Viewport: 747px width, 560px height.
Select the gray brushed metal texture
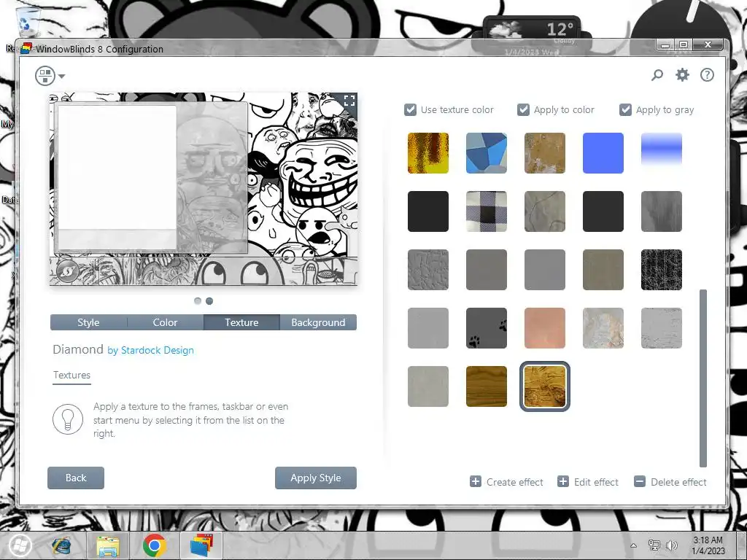coord(661,211)
